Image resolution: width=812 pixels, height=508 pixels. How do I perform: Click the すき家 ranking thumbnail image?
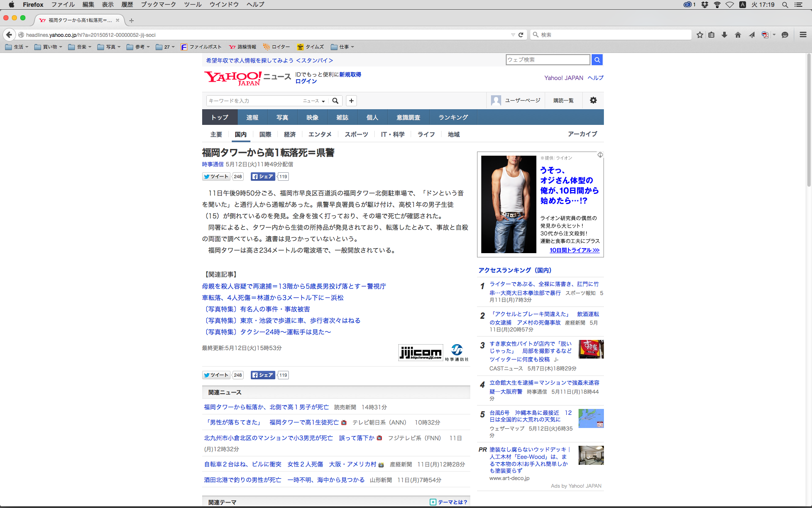(x=591, y=349)
